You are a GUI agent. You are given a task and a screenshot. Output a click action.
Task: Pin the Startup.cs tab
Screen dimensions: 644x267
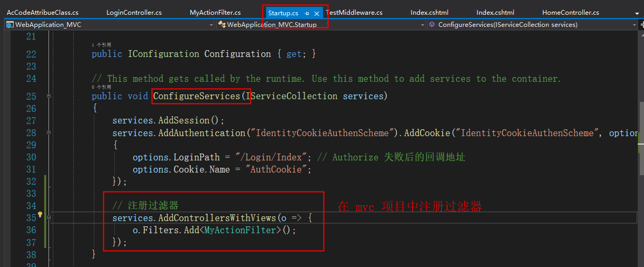(x=307, y=13)
